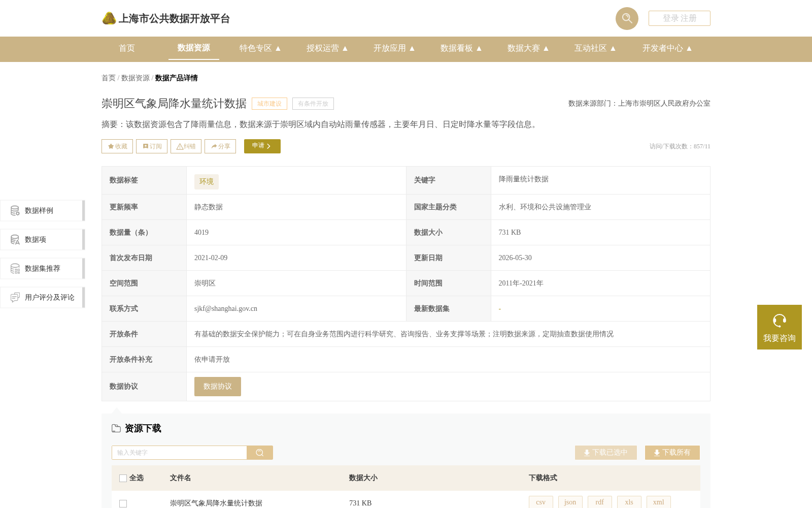Open 数据样例 sidebar item
Image resolution: width=812 pixels, height=508 pixels.
[x=42, y=210]
